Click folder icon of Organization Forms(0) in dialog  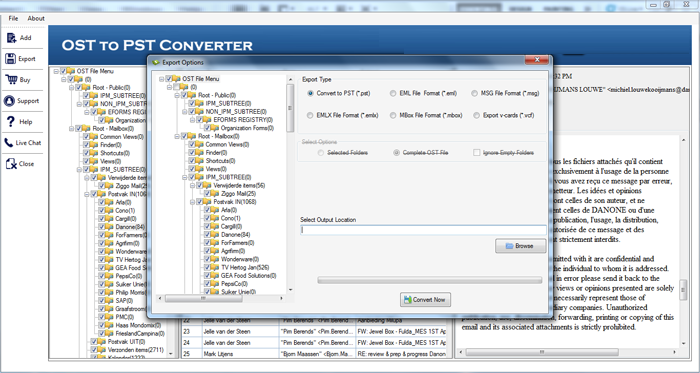pos(216,128)
